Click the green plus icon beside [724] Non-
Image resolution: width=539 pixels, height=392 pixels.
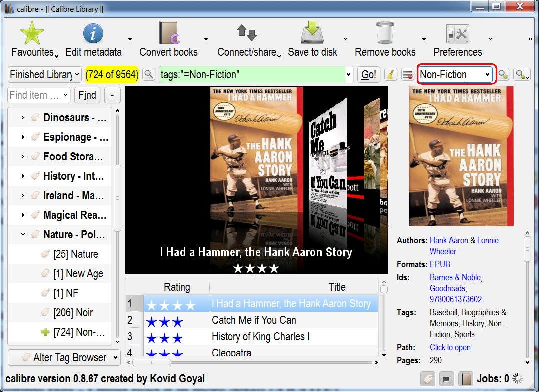click(45, 332)
